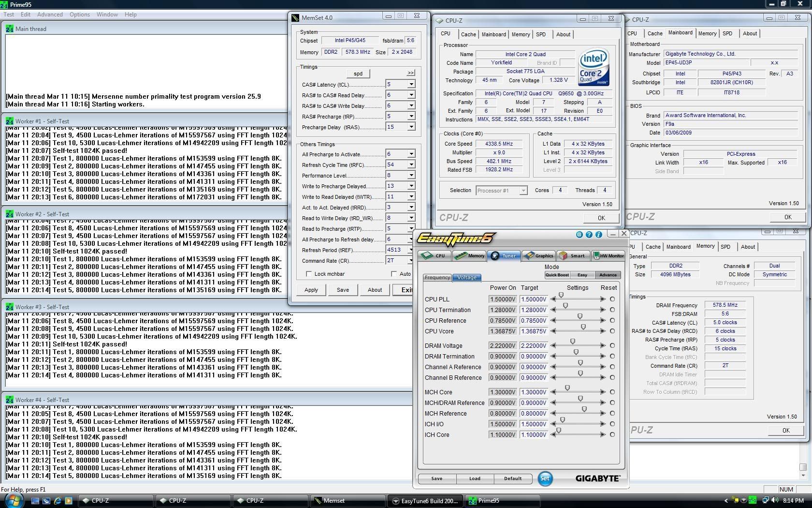This screenshot has height=508, width=812.
Task: Show hidden tray icons arrow
Action: click(x=725, y=501)
